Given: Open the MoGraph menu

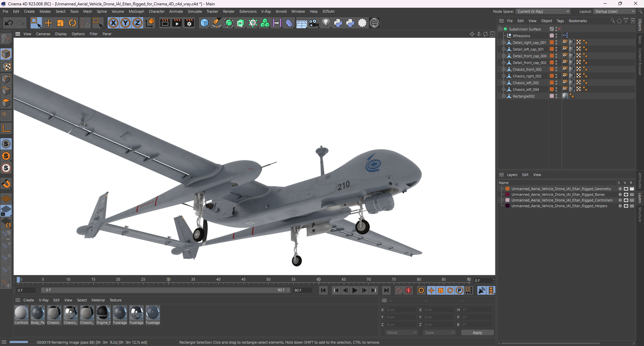Looking at the screenshot, I should click(x=136, y=11).
